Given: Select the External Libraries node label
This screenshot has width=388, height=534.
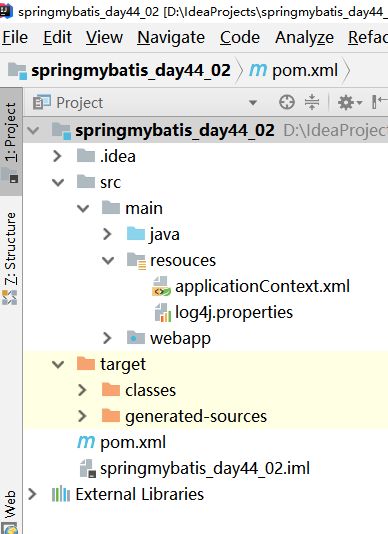Looking at the screenshot, I should pos(139,494).
